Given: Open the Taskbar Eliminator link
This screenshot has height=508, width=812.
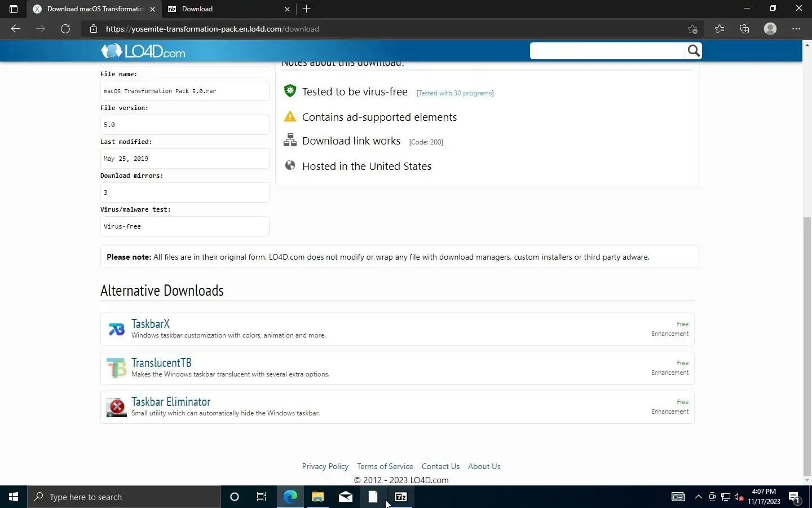Looking at the screenshot, I should point(171,401).
